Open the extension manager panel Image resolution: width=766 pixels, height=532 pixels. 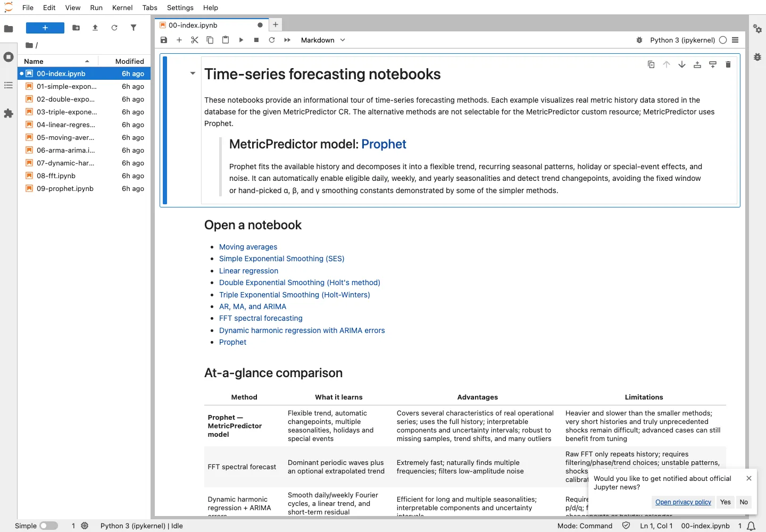[x=9, y=113]
